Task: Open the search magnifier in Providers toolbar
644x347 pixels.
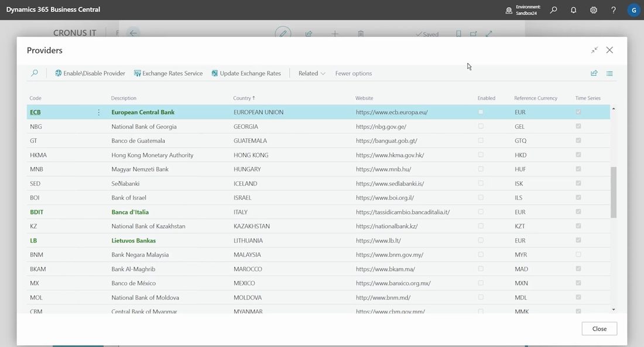Action: [x=35, y=73]
